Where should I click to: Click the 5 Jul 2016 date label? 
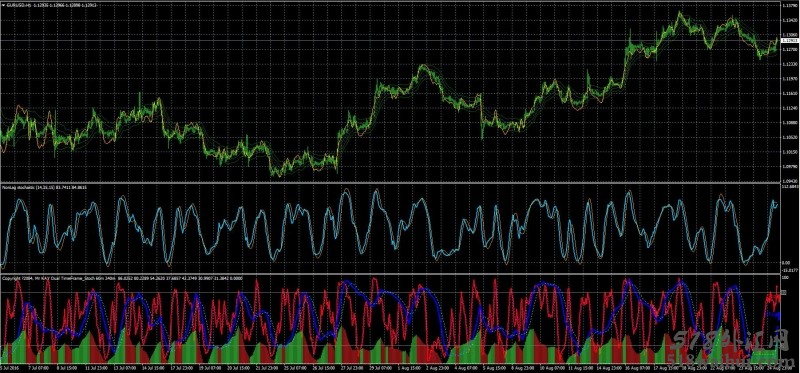[x=9, y=367]
